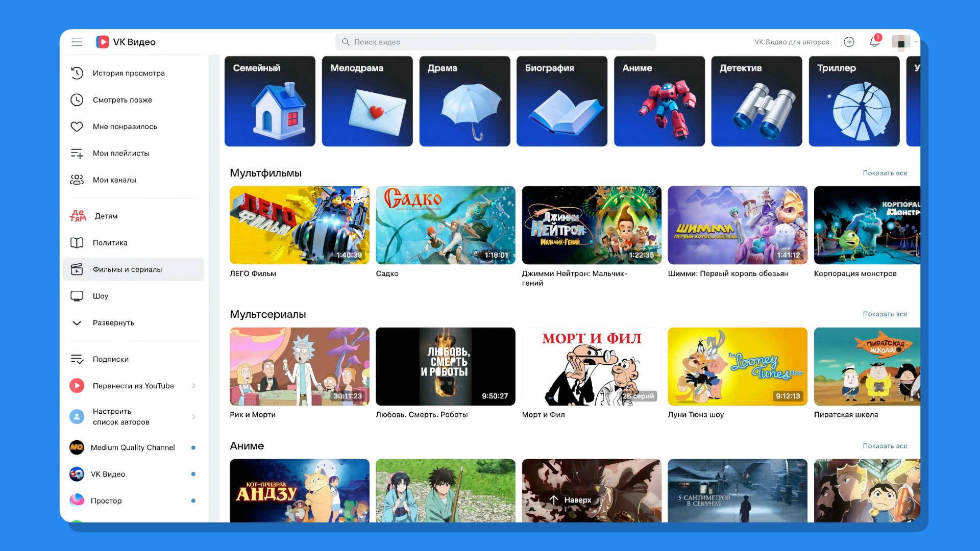980x551 pixels.
Task: Open the Рик и Морти thumbnail
Action: [x=300, y=366]
